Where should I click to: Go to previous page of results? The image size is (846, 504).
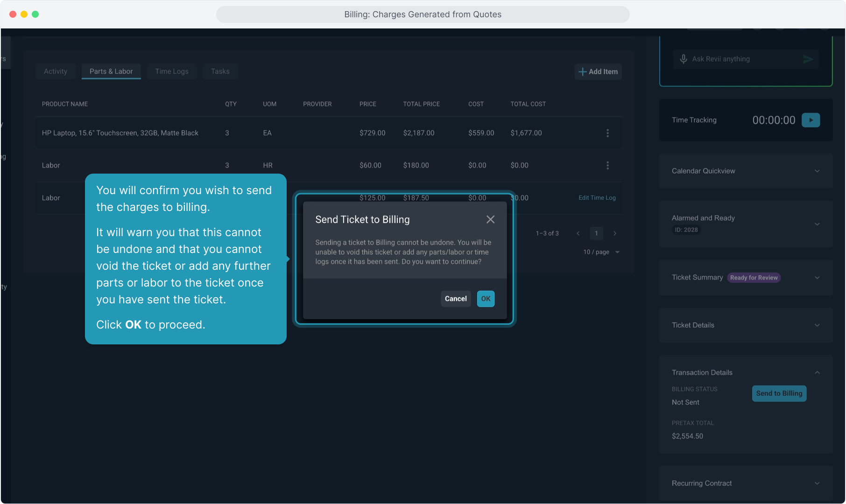tap(578, 233)
